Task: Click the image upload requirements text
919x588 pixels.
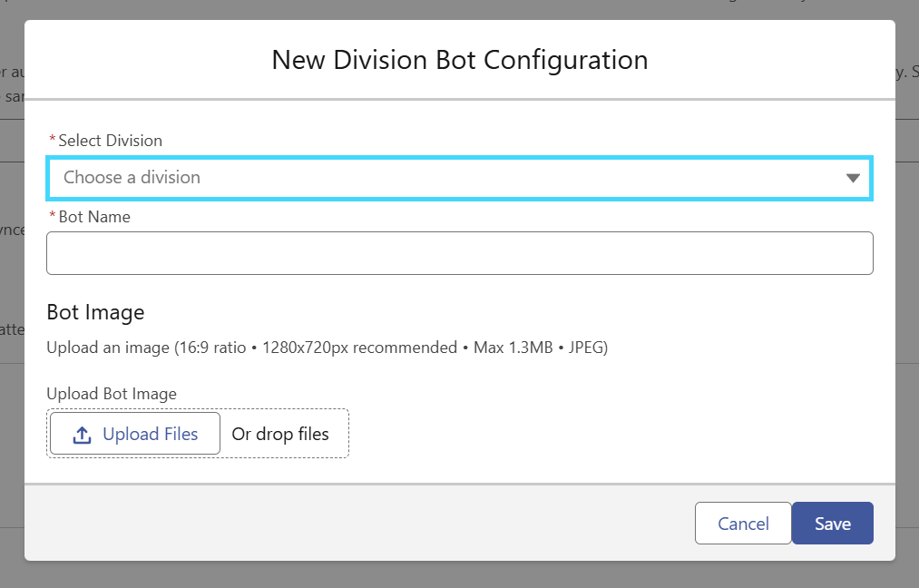Action: click(327, 348)
